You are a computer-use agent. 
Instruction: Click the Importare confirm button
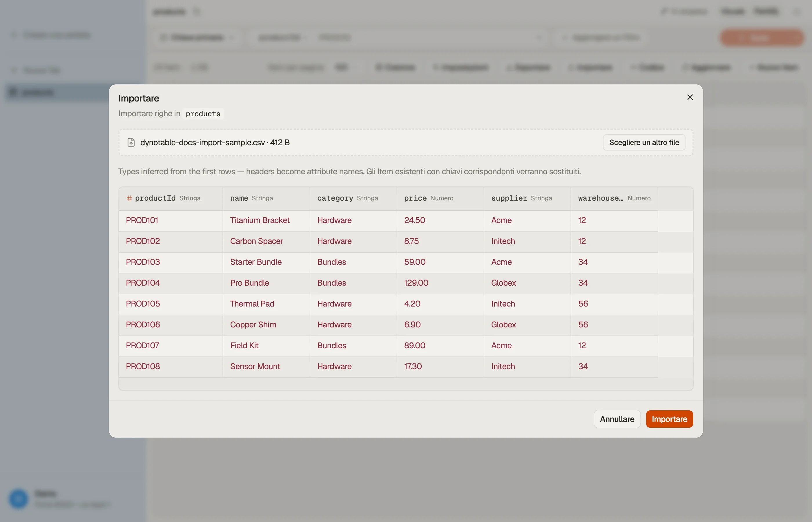669,419
